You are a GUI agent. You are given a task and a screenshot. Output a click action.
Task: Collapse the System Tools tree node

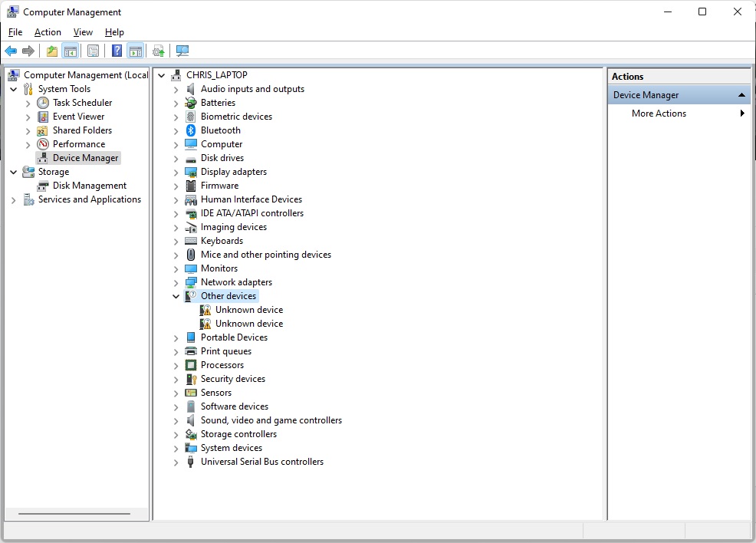(x=13, y=88)
